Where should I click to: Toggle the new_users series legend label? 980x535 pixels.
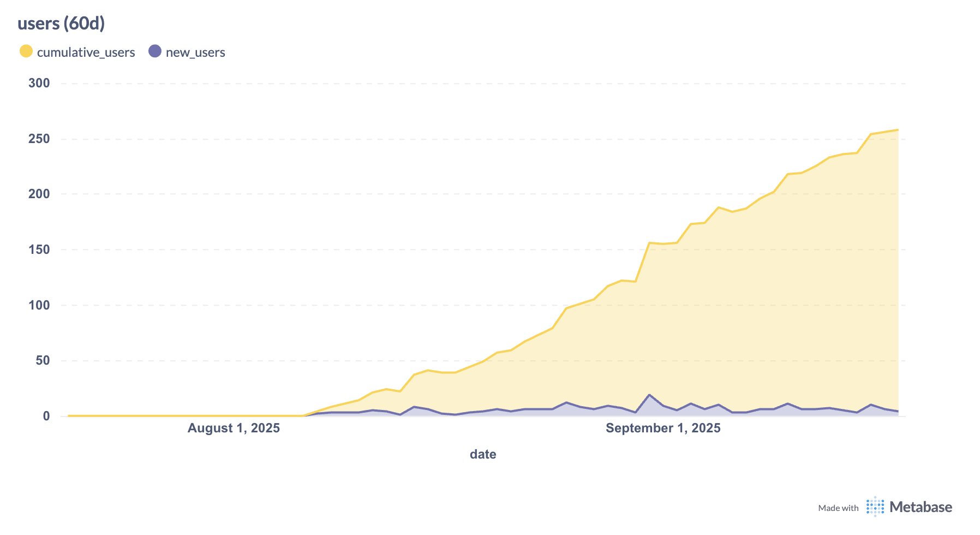point(195,52)
